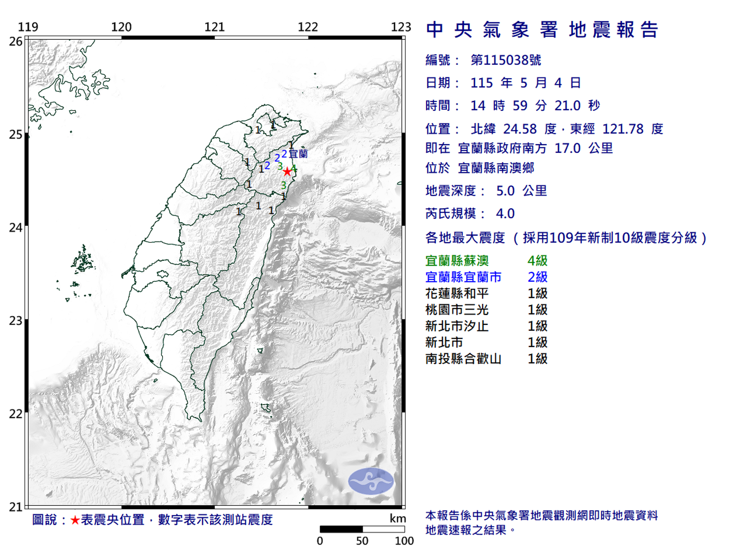Click the green row 宜蘭縣蘇澳 4級
The image size is (747, 560).
tap(486, 261)
